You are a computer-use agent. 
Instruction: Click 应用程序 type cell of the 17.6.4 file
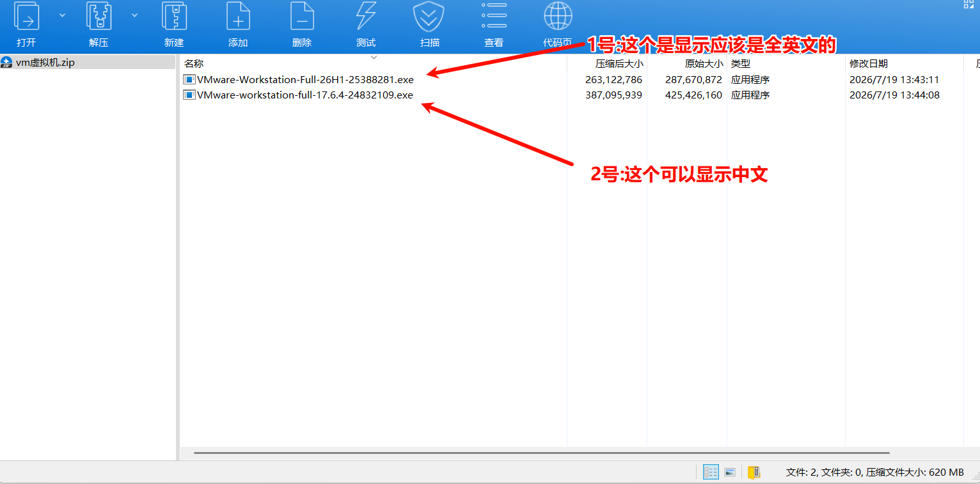click(x=750, y=95)
